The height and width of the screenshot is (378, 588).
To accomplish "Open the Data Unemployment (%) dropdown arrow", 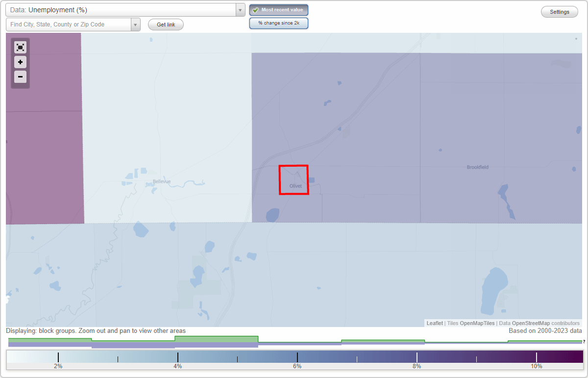I will point(240,10).
